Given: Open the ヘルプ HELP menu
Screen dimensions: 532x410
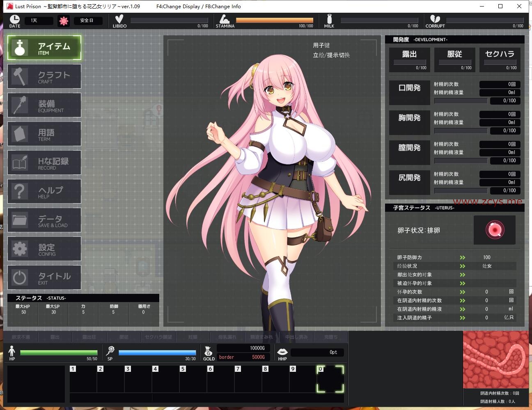Looking at the screenshot, I should tap(44, 191).
